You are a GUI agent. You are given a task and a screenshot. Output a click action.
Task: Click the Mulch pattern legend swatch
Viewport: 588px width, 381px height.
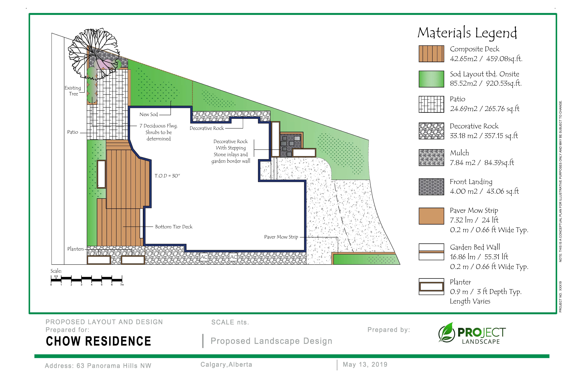point(431,158)
